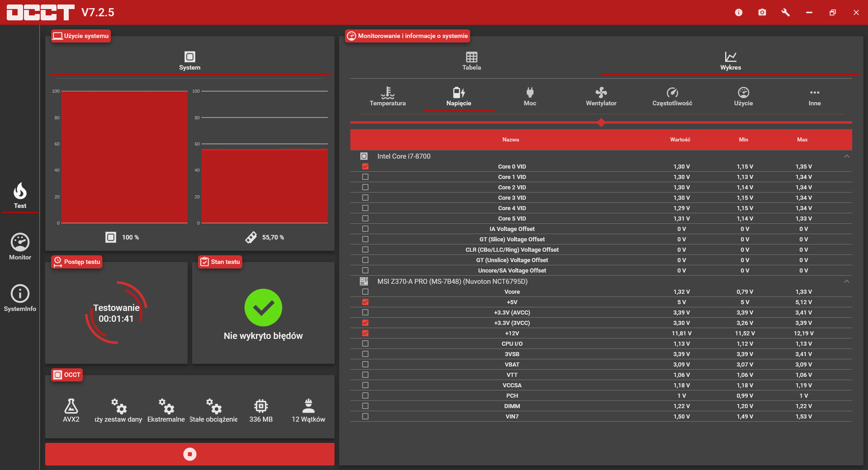Open the SystemInfo section in sidebar
868x470 pixels.
[20, 298]
